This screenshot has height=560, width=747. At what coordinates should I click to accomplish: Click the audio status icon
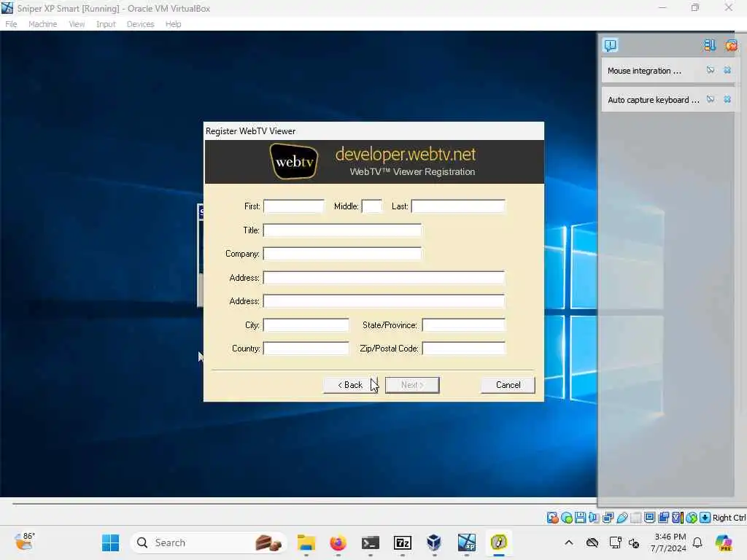(x=594, y=518)
